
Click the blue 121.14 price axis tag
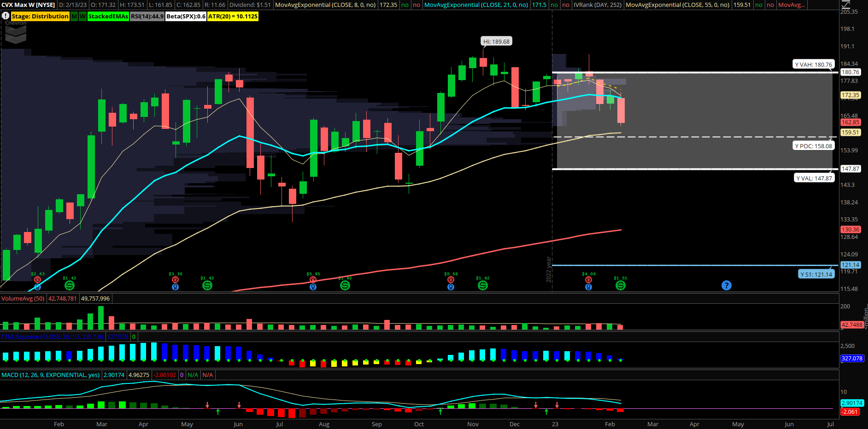(850, 265)
